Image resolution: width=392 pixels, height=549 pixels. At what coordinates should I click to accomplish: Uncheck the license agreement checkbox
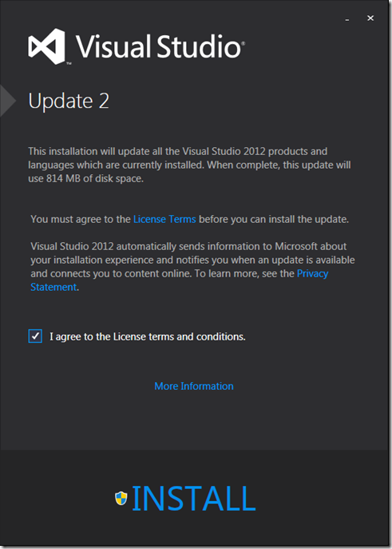pyautogui.click(x=35, y=336)
